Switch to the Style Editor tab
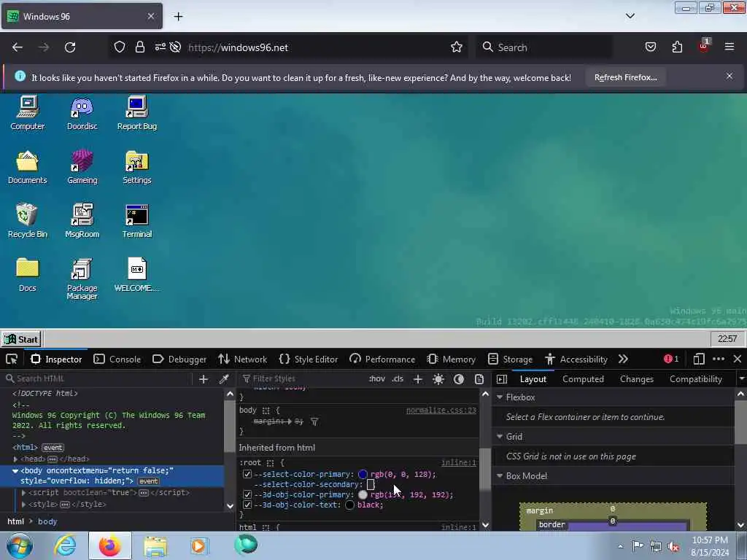The width and height of the screenshot is (747, 560). 309,359
